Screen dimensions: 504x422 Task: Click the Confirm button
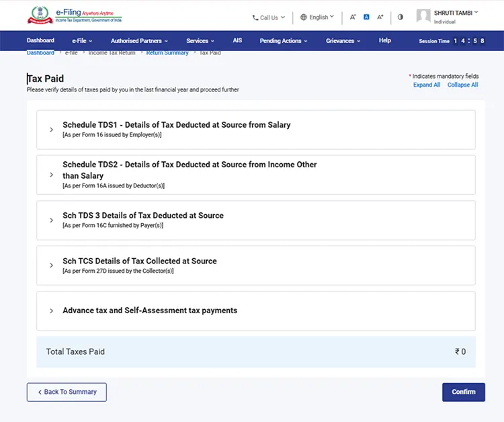coord(464,392)
